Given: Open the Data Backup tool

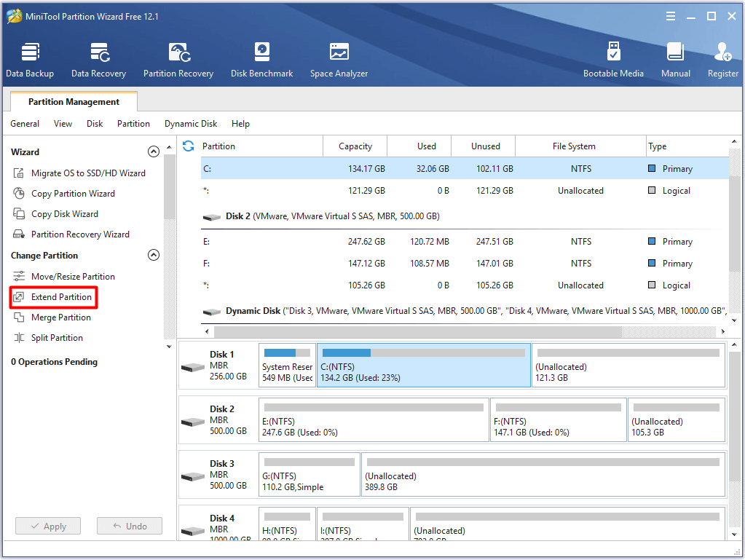Looking at the screenshot, I should tap(30, 60).
